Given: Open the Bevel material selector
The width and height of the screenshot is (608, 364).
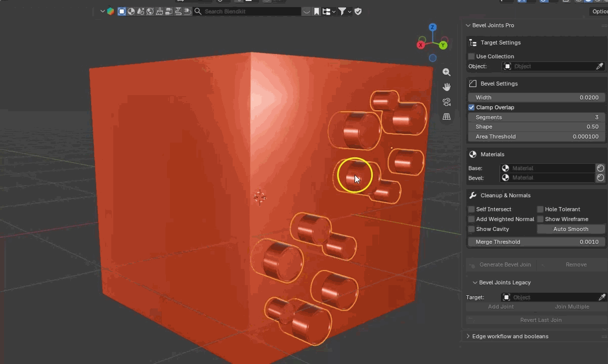Looking at the screenshot, I should (547, 178).
